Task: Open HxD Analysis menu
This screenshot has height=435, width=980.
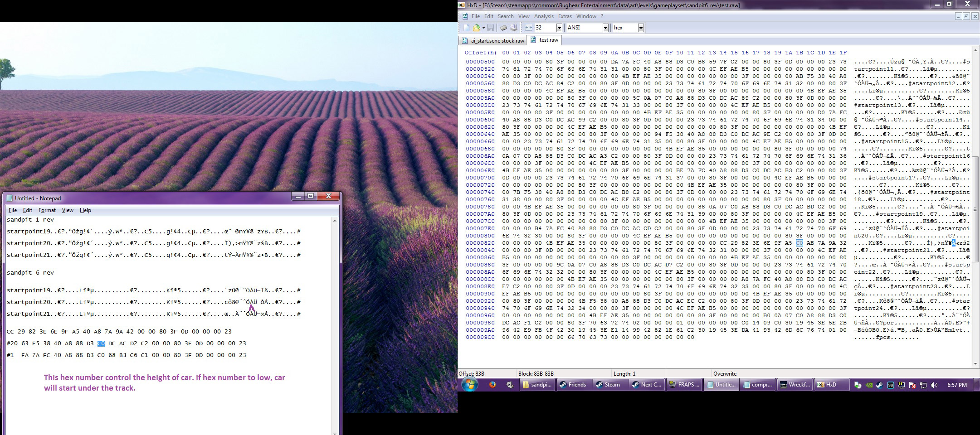Action: point(544,16)
